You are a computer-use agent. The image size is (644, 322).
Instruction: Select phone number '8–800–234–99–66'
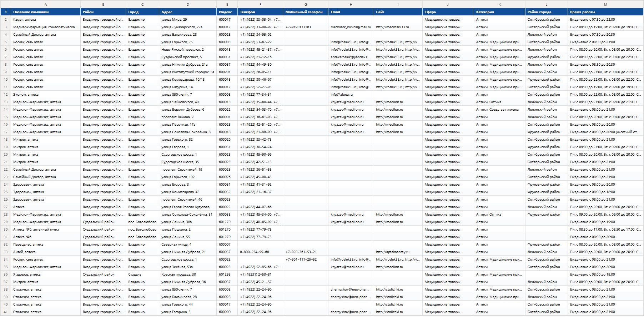click(260, 252)
